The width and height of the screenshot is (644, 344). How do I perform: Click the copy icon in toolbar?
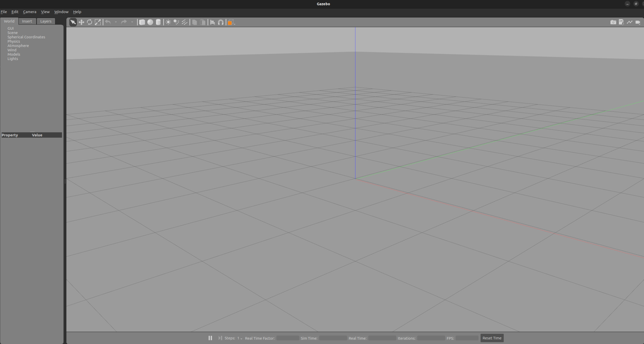[195, 22]
